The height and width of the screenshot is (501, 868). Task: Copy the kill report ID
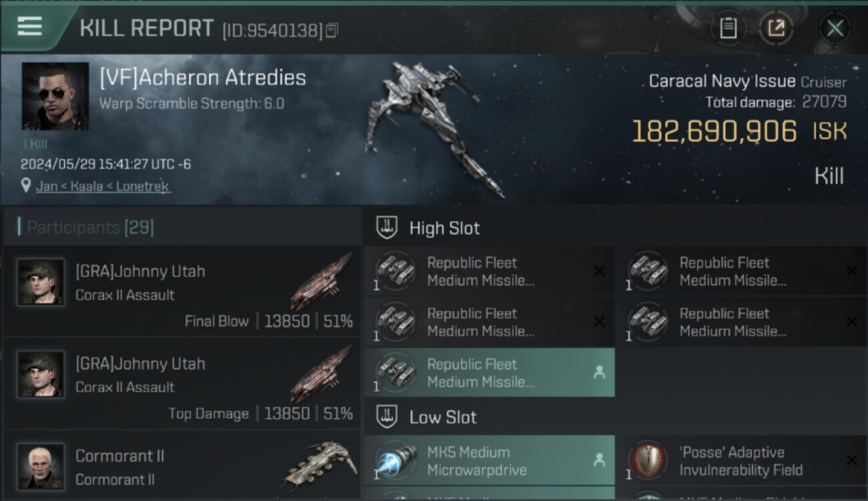(332, 30)
